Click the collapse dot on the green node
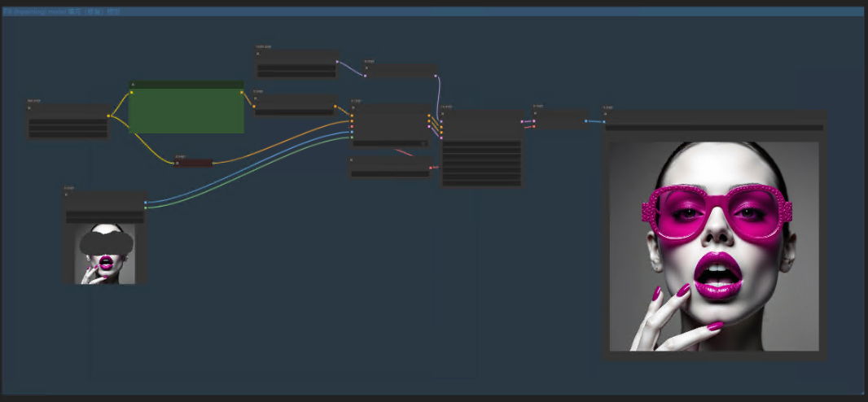Image resolution: width=868 pixels, height=402 pixels. pos(133,84)
